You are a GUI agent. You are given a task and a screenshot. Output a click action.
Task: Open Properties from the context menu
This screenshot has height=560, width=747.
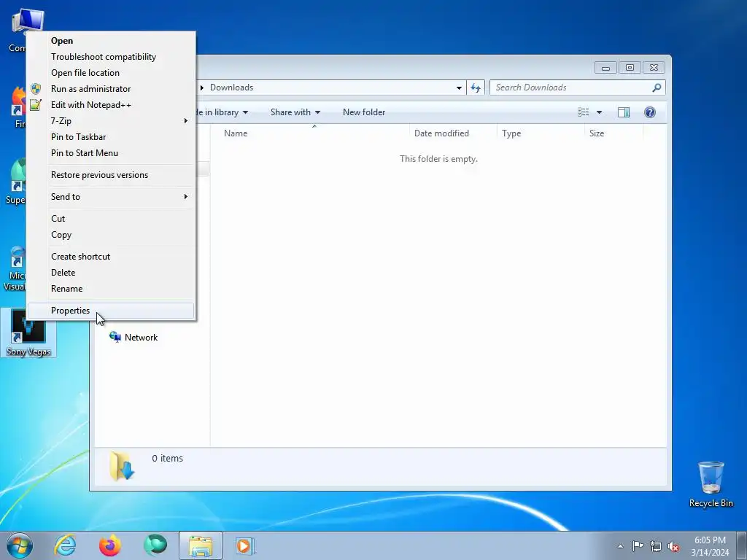[x=111, y=311]
